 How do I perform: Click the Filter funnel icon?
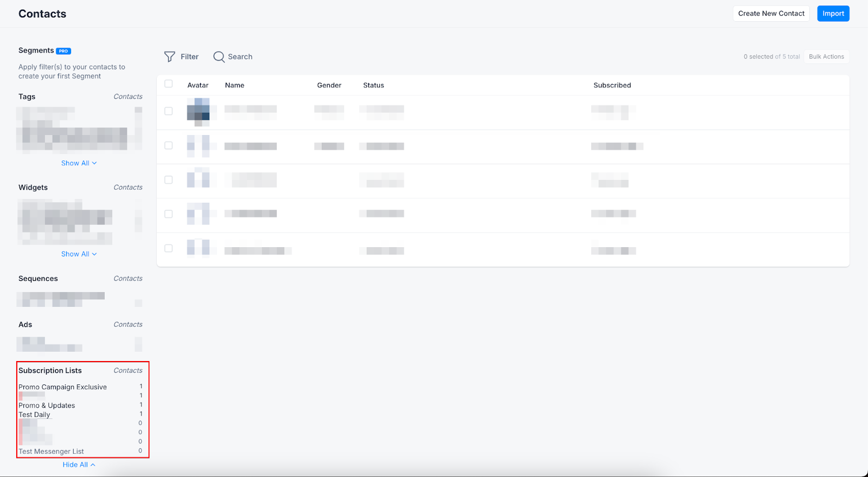pyautogui.click(x=170, y=57)
